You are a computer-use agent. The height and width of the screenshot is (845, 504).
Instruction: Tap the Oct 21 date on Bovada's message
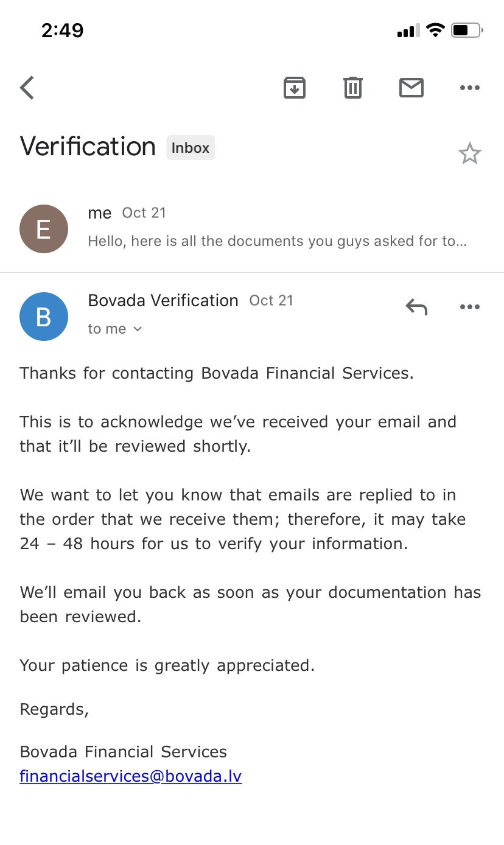pyautogui.click(x=271, y=300)
